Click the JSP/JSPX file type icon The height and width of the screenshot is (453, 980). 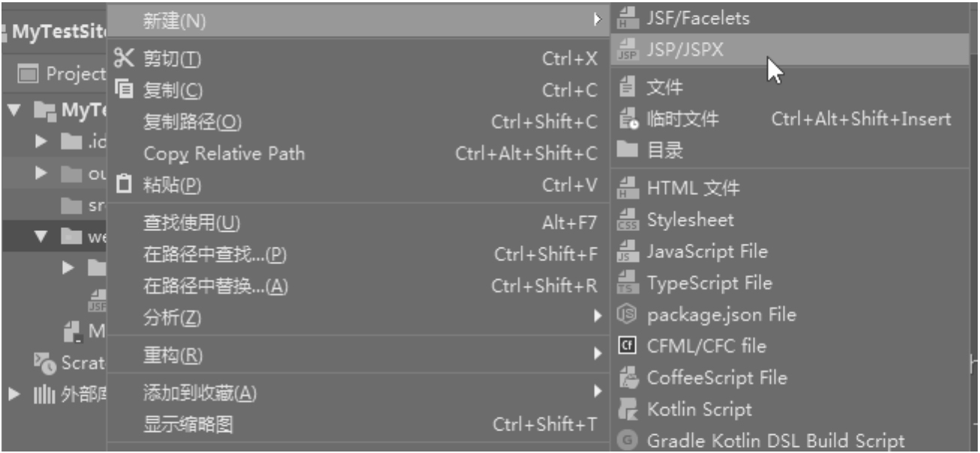point(627,50)
